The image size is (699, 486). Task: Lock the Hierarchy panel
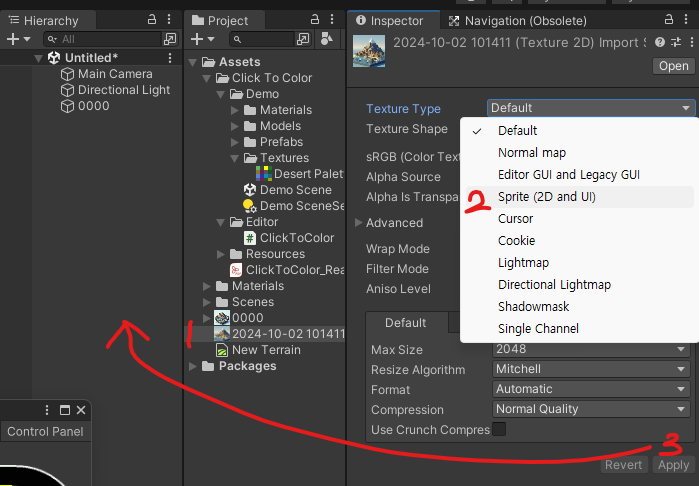[x=152, y=19]
